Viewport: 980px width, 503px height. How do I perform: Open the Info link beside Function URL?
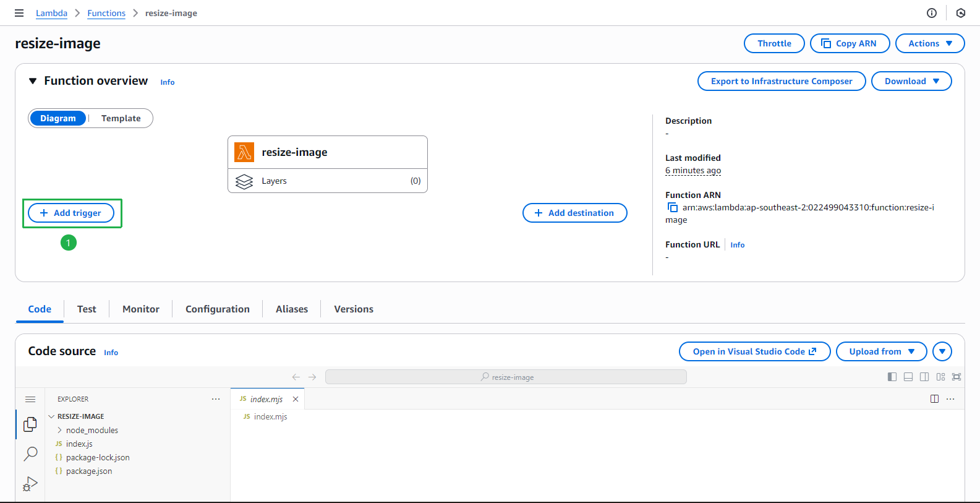pos(738,245)
